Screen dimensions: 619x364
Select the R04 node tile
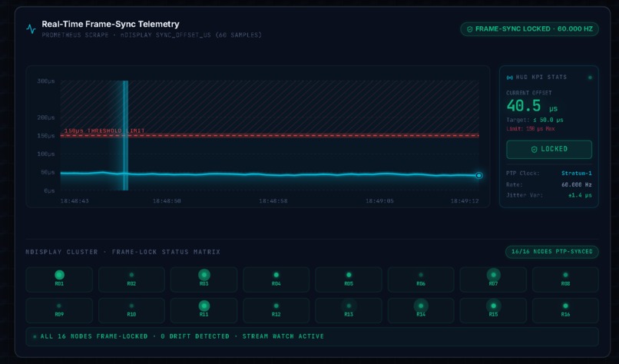276,279
